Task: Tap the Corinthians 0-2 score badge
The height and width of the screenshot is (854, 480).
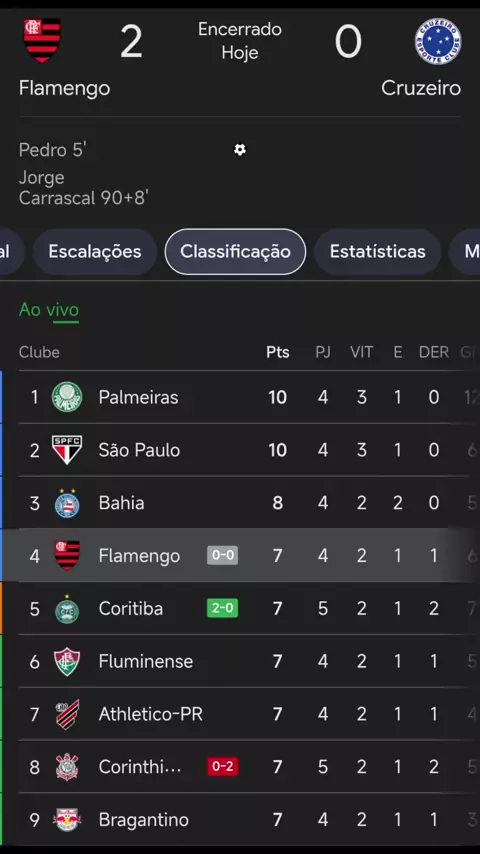Action: [222, 766]
